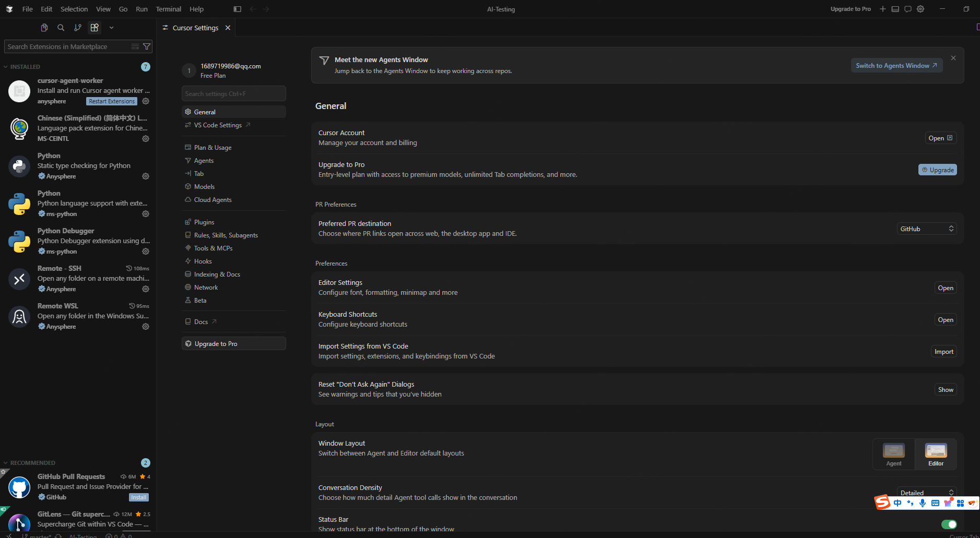Screen dimensions: 980x538
Task: Open the View menu
Action: pyautogui.click(x=103, y=9)
